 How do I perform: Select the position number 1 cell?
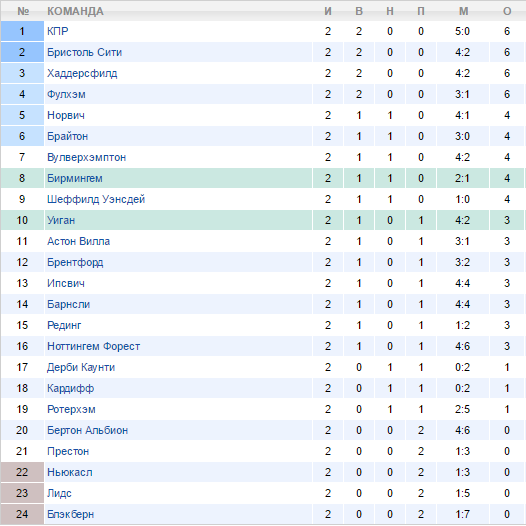pyautogui.click(x=22, y=31)
